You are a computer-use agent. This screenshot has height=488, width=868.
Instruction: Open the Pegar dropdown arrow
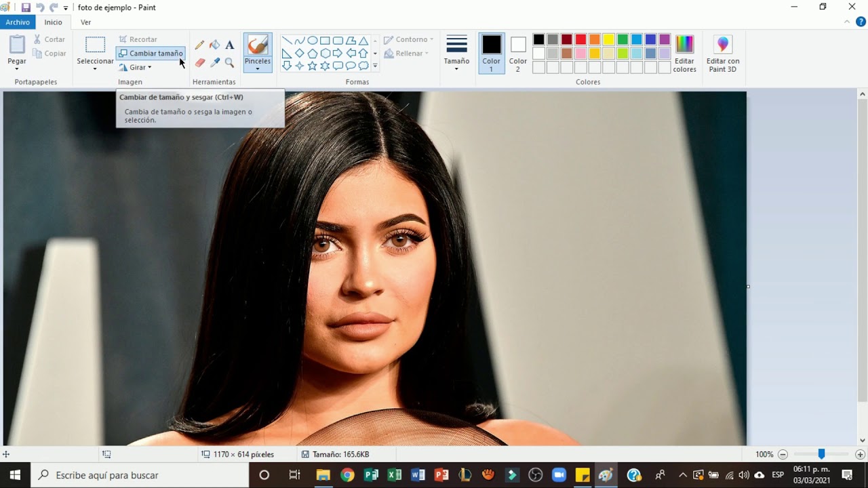[17, 69]
